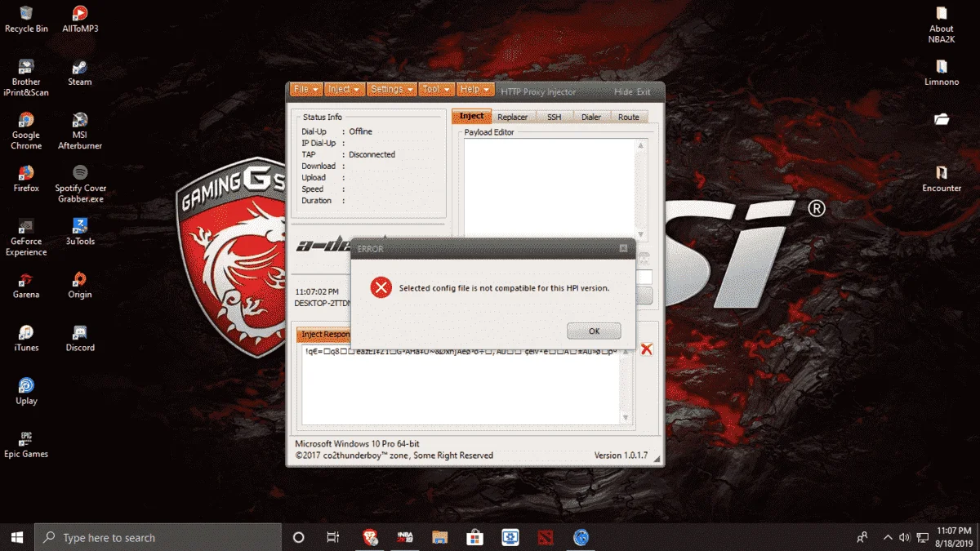Image resolution: width=980 pixels, height=551 pixels.
Task: Open GeForce Experience desktop icon
Action: click(x=26, y=237)
